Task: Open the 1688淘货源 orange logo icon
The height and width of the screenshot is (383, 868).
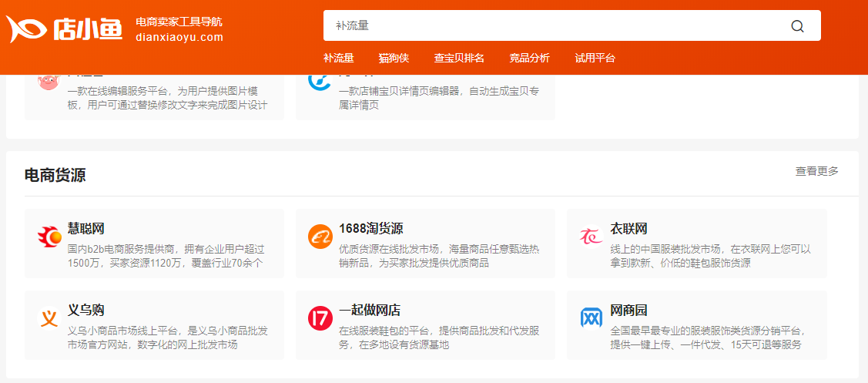Action: pyautogui.click(x=320, y=237)
